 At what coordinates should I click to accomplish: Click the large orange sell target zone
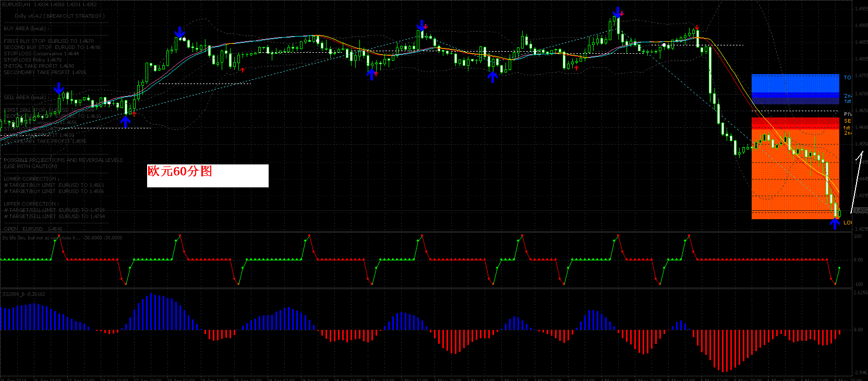tap(795, 174)
